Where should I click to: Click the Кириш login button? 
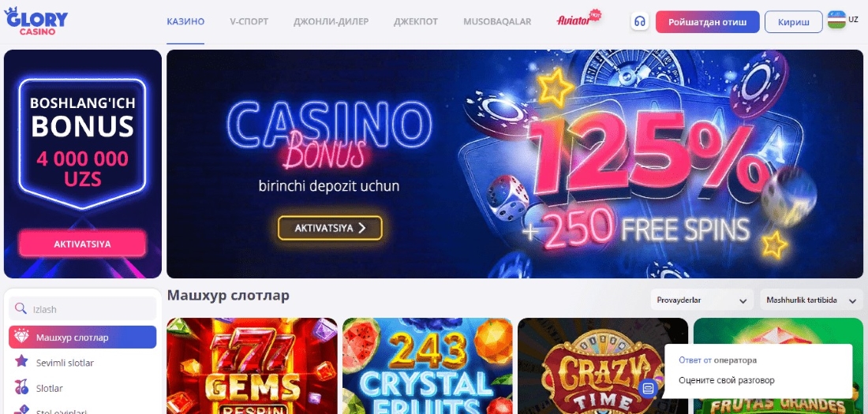point(793,22)
